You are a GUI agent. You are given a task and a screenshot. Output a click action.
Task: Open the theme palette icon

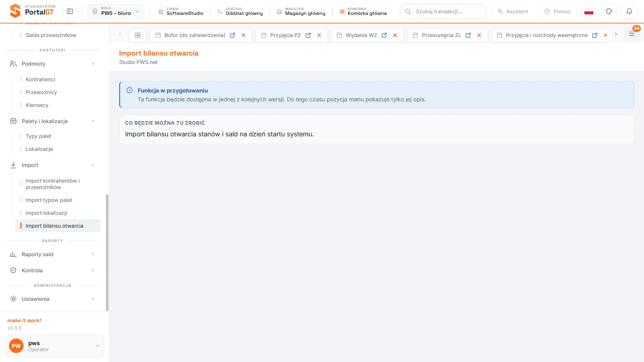(609, 11)
